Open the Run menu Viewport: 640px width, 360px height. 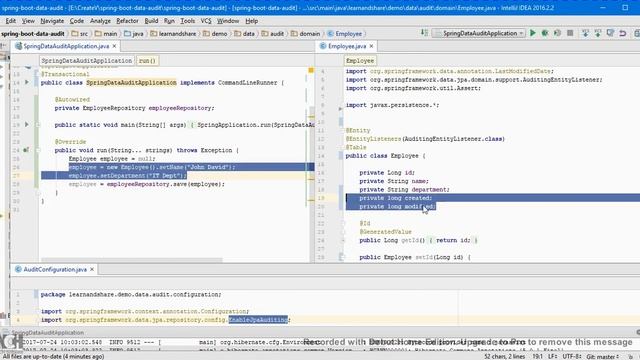[x=169, y=21]
